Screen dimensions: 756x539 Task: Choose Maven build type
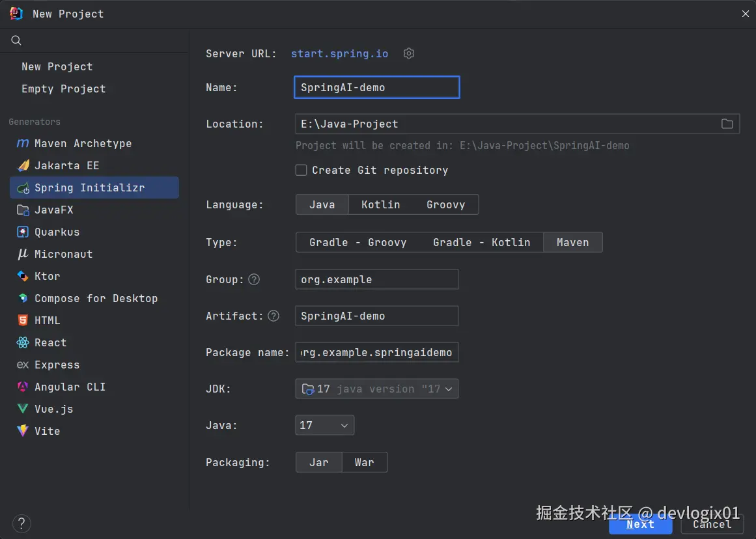pyautogui.click(x=573, y=243)
